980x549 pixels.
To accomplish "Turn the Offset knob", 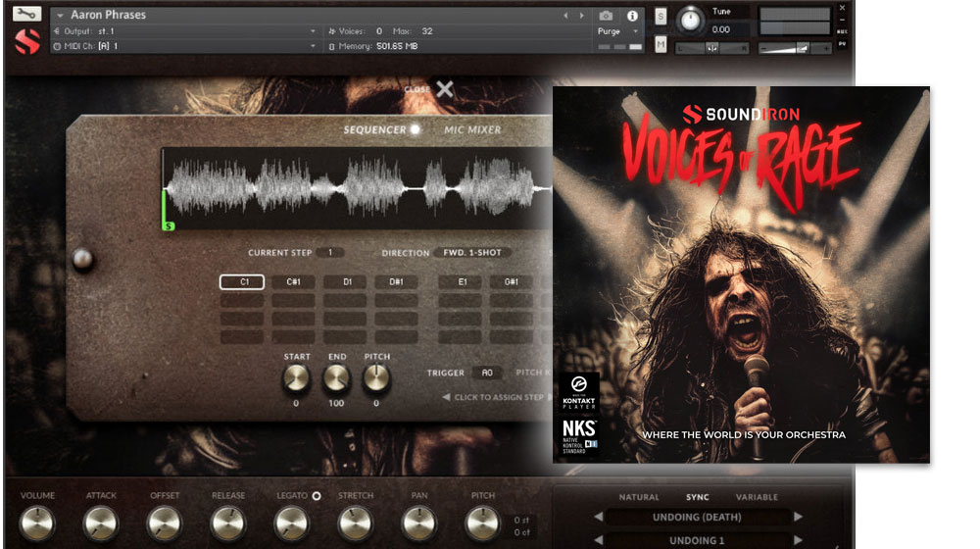I will (165, 523).
